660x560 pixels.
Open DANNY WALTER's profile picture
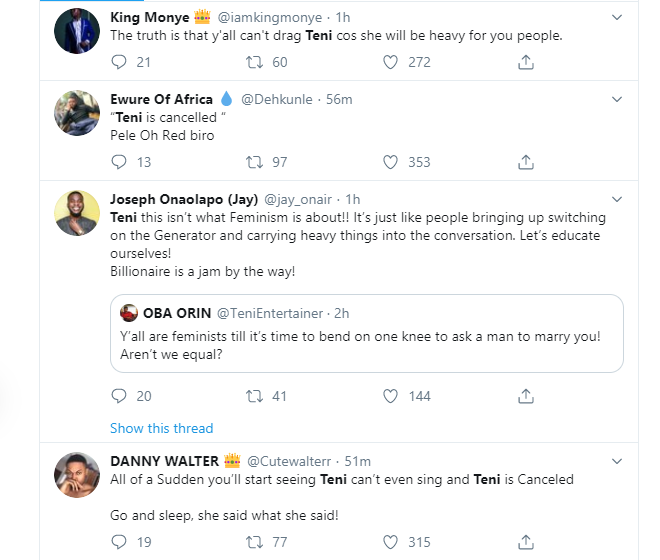74,475
